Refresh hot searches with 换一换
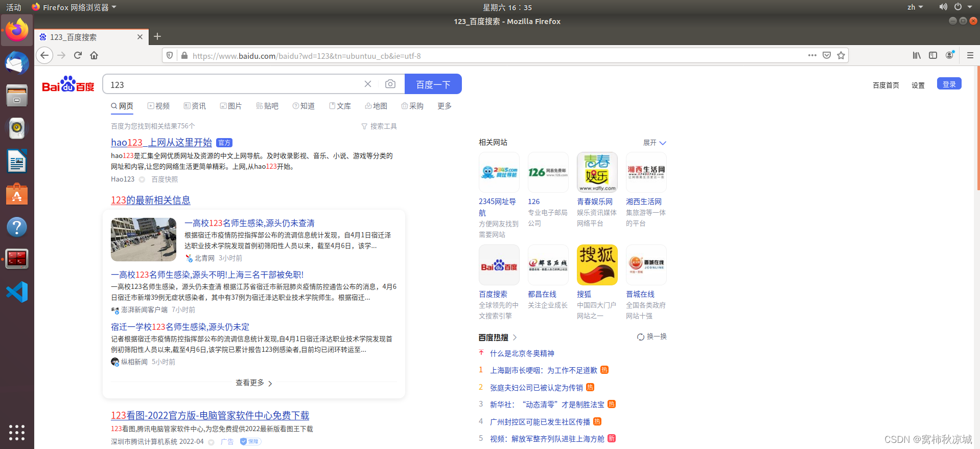980x449 pixels. point(652,336)
